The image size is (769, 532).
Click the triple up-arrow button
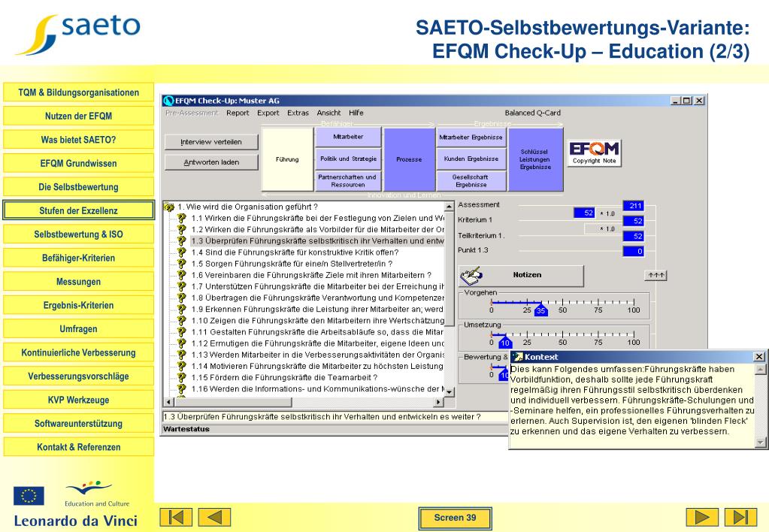tap(655, 276)
